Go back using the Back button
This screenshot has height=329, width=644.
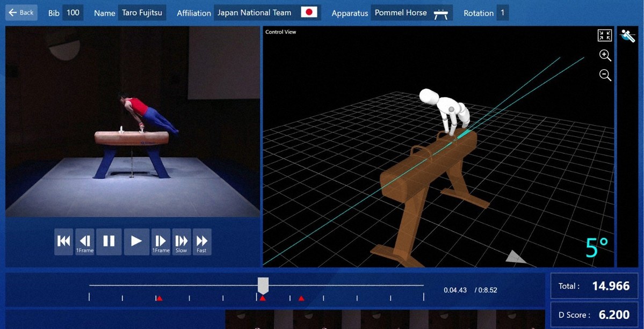pyautogui.click(x=21, y=13)
